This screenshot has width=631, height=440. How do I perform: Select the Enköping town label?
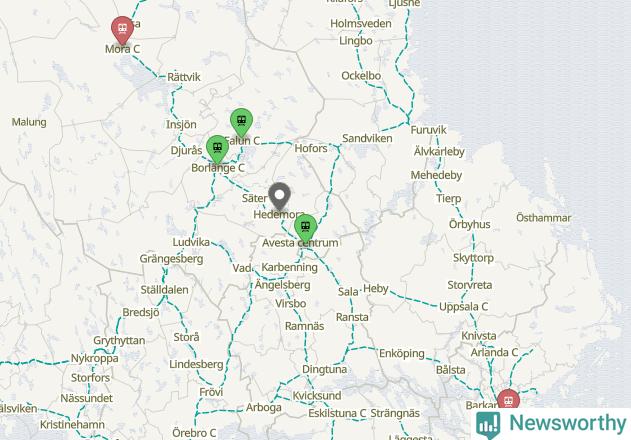[402, 354]
